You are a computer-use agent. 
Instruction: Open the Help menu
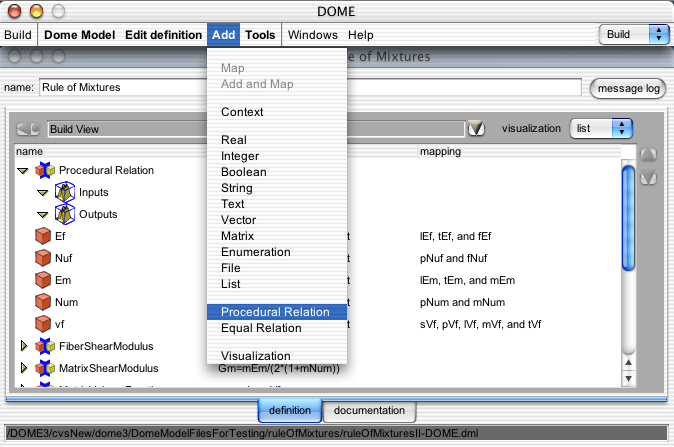[361, 35]
